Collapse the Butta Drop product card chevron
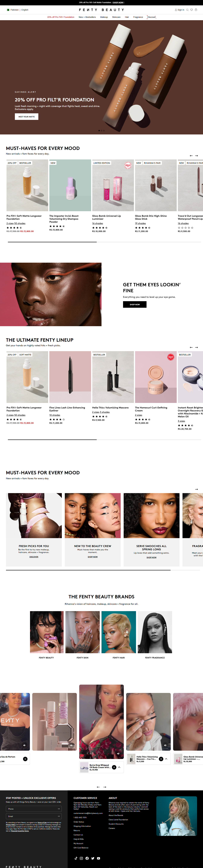This screenshot has width=203, height=868. pyautogui.click(x=119, y=767)
